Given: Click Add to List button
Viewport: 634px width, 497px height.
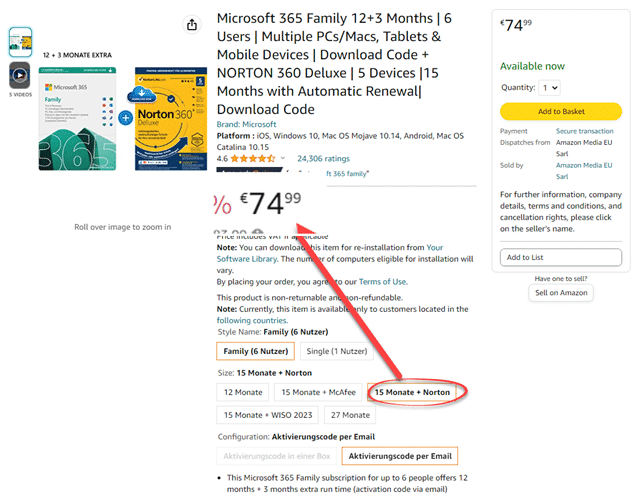Looking at the screenshot, I should click(560, 257).
